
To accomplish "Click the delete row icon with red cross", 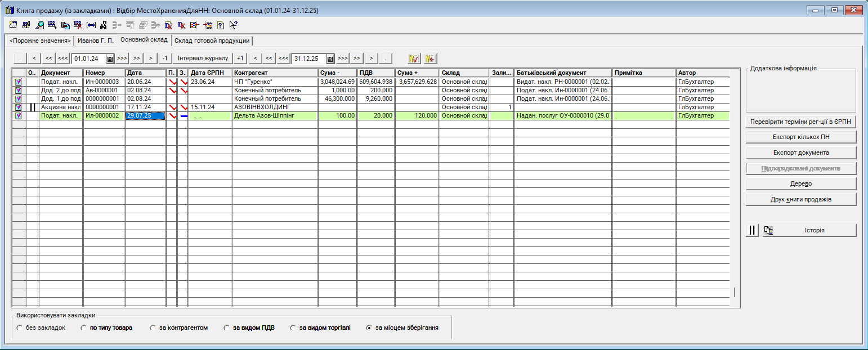I will pyautogui.click(x=78, y=25).
